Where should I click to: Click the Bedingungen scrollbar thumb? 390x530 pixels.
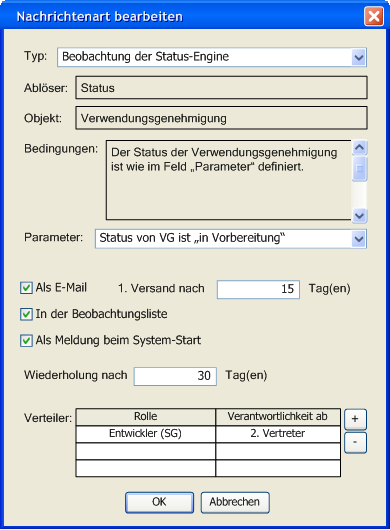[x=359, y=168]
